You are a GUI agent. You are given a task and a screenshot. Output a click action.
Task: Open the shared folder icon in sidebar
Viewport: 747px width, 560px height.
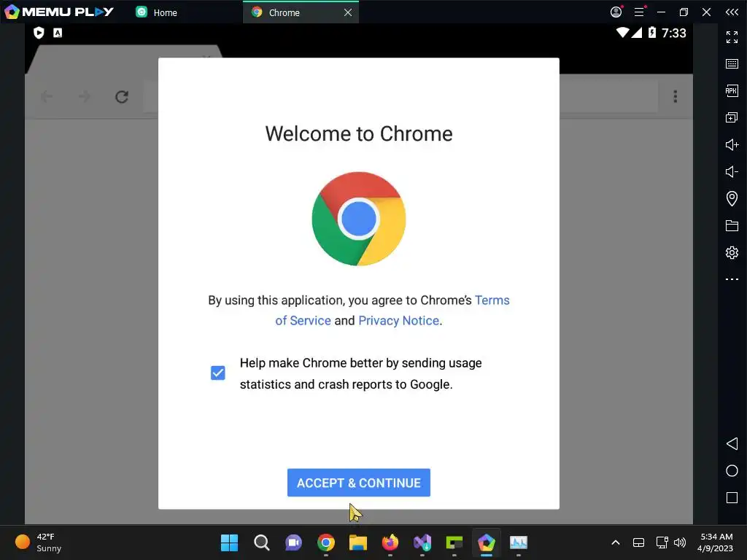[732, 226]
